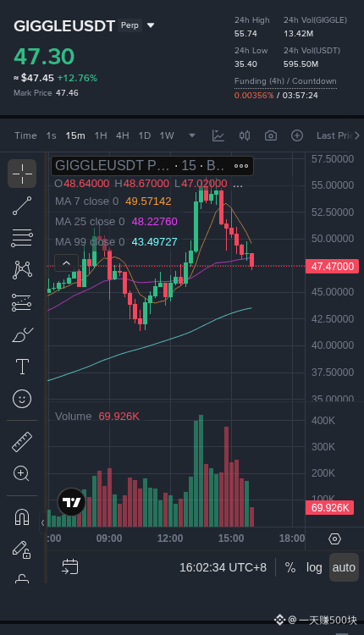Click the Perp contract badge

pyautogui.click(x=130, y=25)
